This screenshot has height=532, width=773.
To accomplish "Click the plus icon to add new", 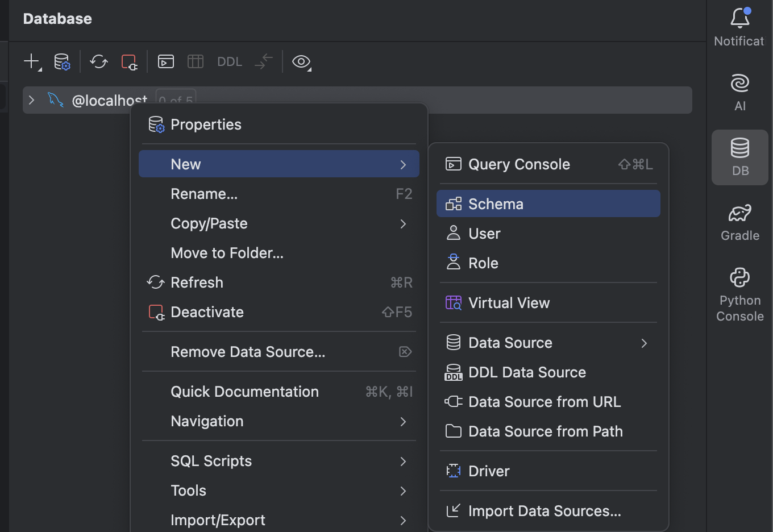I will click(x=32, y=61).
